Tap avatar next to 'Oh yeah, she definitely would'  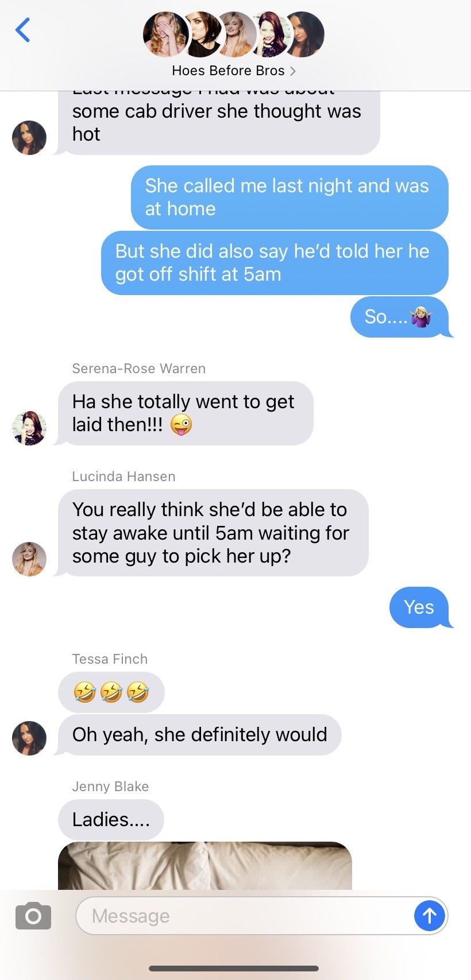(x=29, y=738)
